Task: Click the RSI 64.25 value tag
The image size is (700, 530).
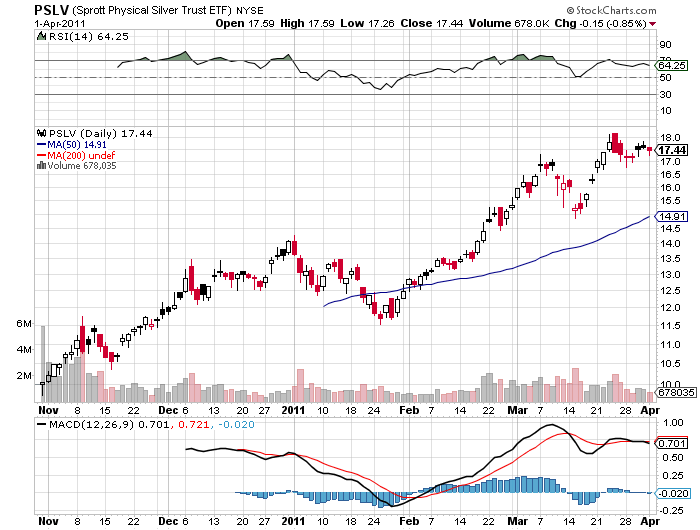Action: pos(672,66)
